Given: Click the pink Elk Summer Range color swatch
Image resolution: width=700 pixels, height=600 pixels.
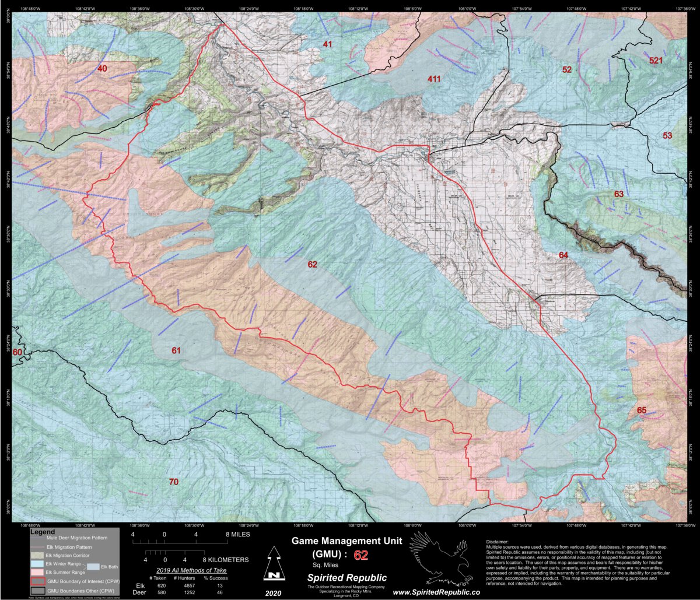Looking at the screenshot, I should [37, 572].
